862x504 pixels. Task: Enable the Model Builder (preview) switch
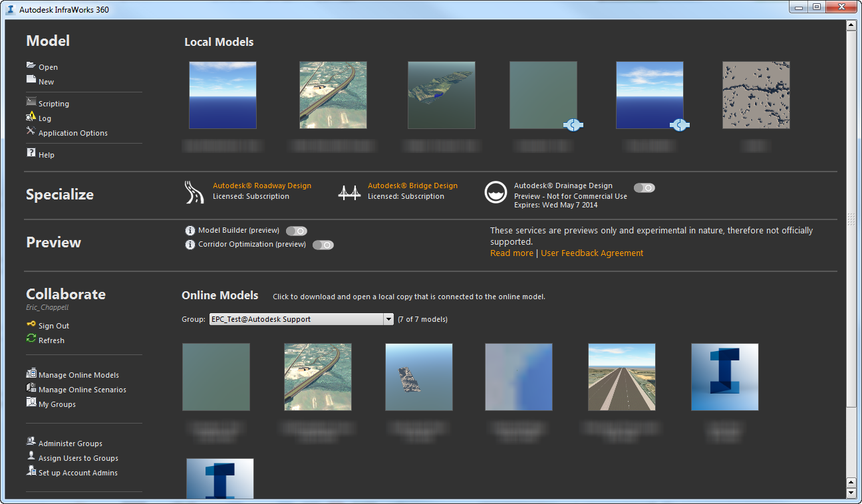click(x=296, y=231)
